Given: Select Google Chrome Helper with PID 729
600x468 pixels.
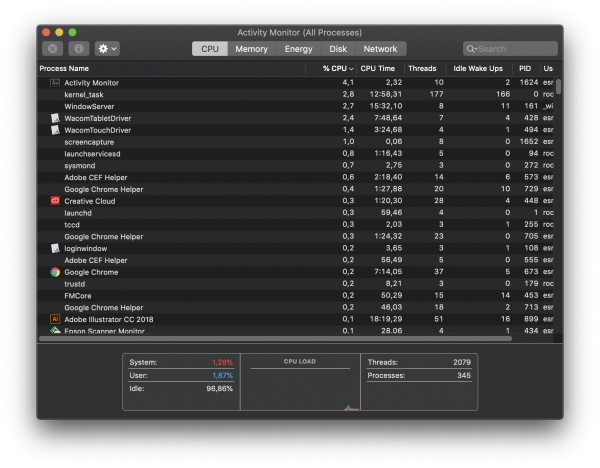Looking at the screenshot, I should (295, 189).
